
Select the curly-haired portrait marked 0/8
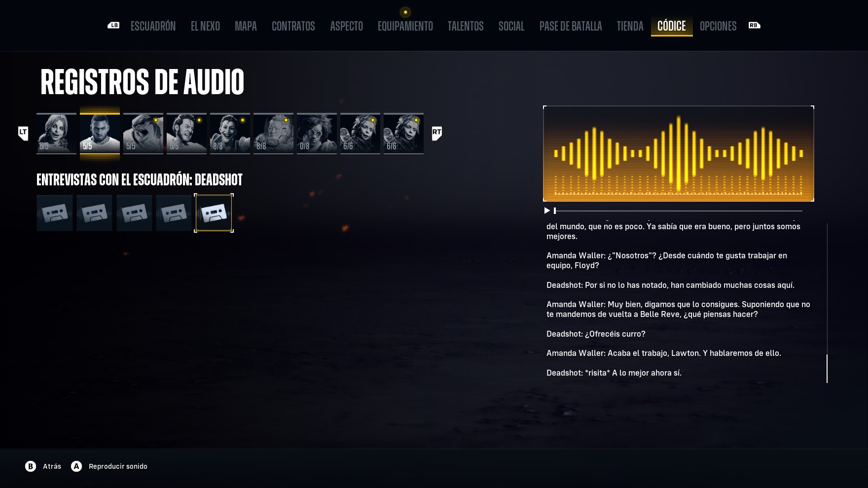pyautogui.click(x=317, y=134)
